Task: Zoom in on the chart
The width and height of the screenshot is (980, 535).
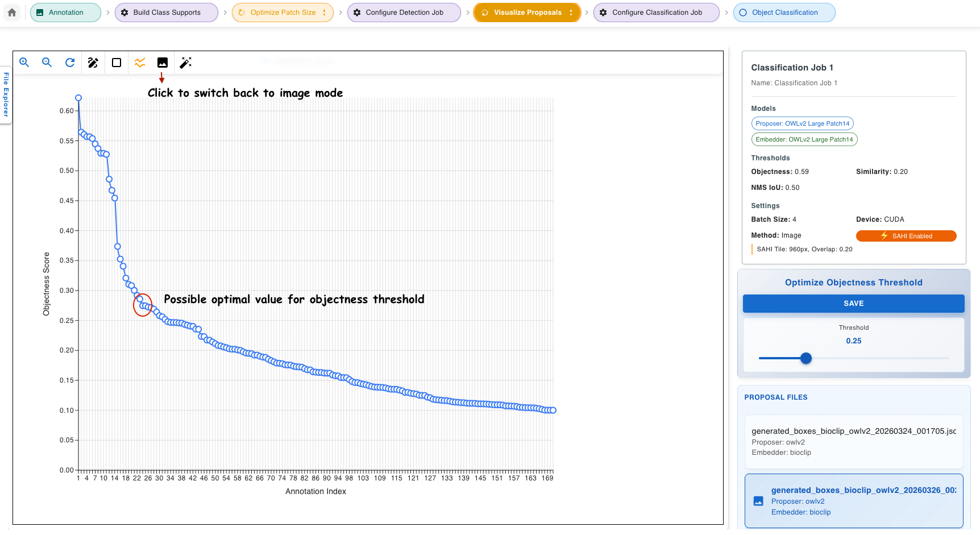Action: 24,63
